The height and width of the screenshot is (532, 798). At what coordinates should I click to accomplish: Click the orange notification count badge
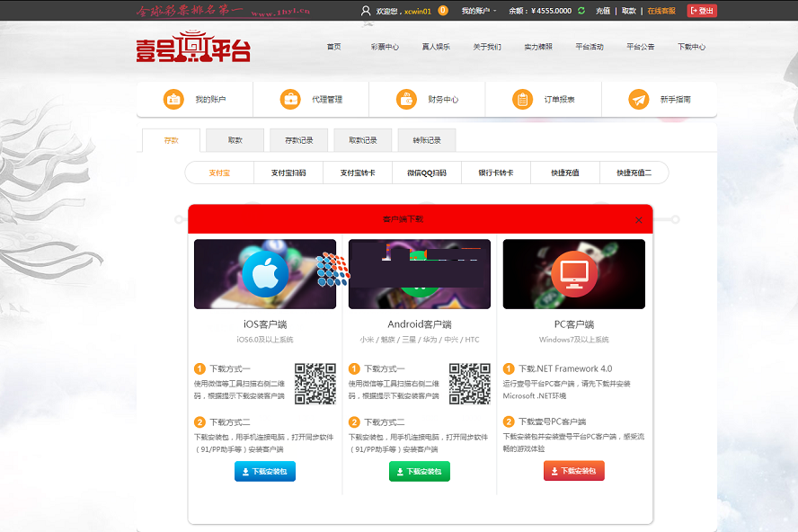[x=443, y=11]
